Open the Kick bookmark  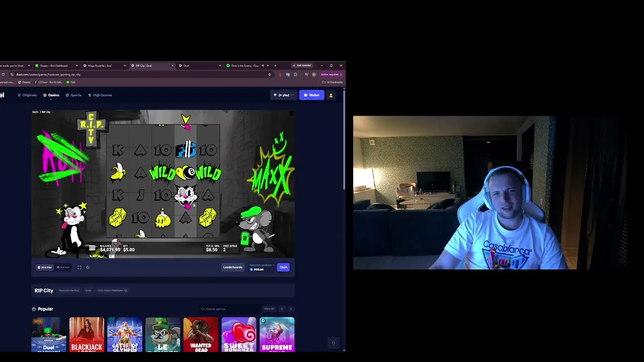(x=71, y=82)
